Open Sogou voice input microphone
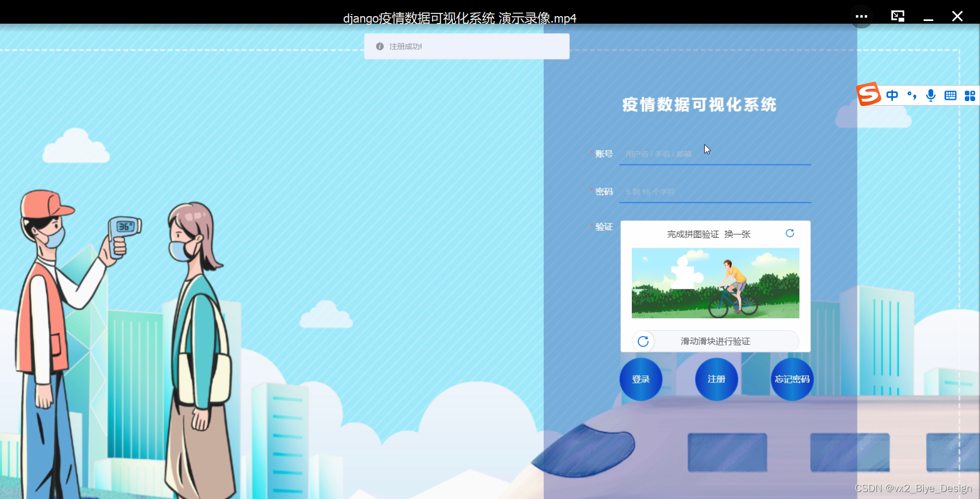Viewport: 980px width, 499px height. tap(931, 96)
